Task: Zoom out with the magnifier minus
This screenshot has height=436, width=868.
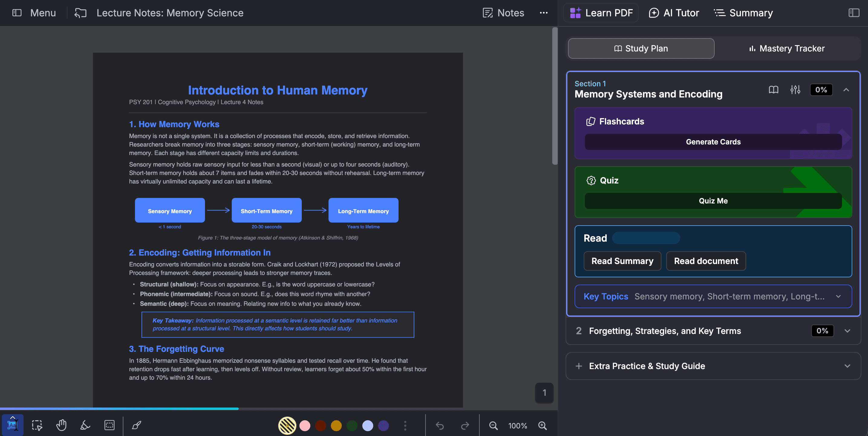Action: point(493,425)
